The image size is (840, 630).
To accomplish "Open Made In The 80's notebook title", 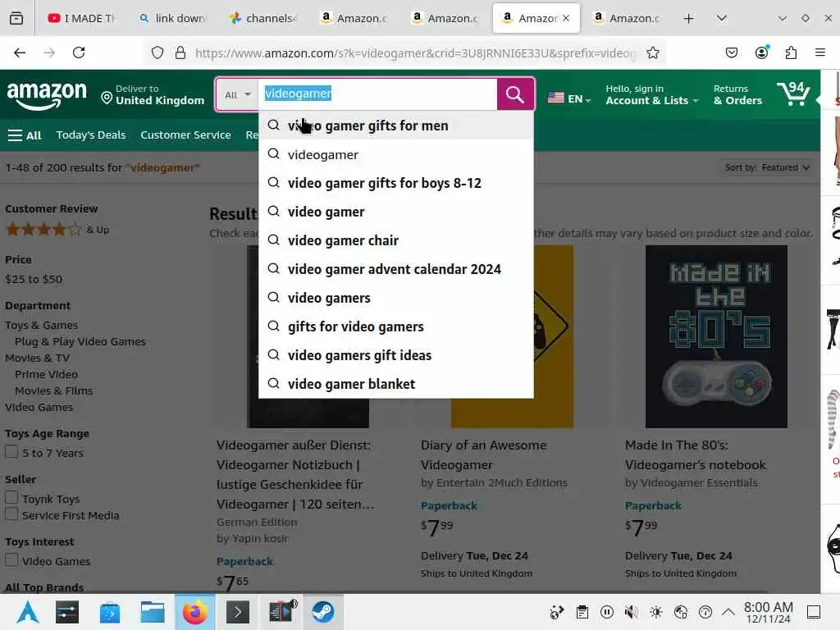I will click(695, 454).
